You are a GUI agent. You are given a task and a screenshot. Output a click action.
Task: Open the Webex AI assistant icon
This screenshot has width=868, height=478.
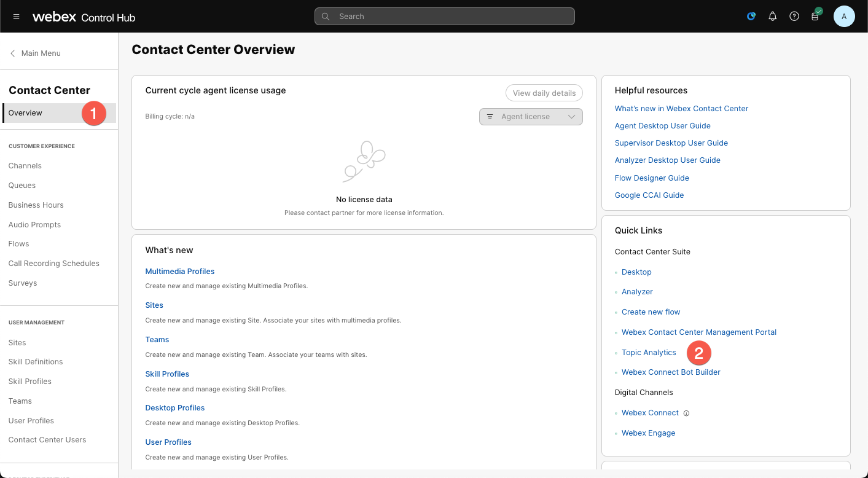tap(751, 17)
